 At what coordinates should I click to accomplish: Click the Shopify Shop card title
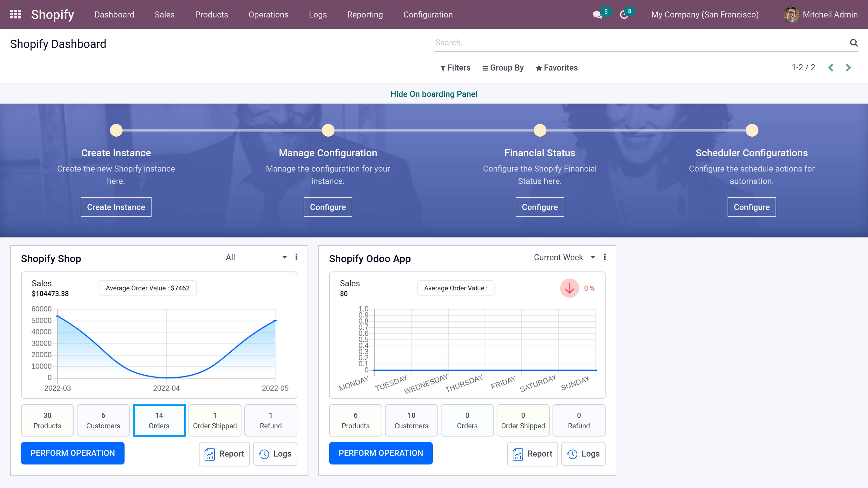51,259
